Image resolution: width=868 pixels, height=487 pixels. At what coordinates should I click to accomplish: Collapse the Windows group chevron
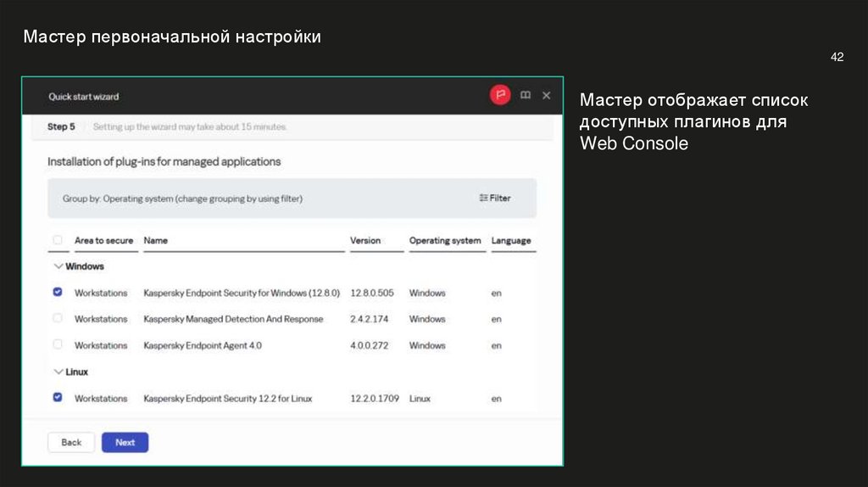point(58,266)
